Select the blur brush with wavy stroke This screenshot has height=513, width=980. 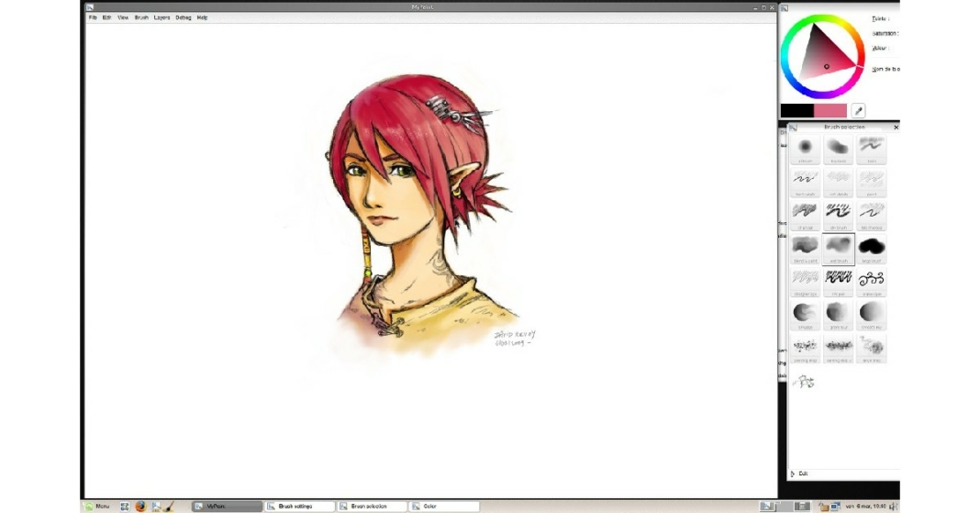[x=871, y=150]
